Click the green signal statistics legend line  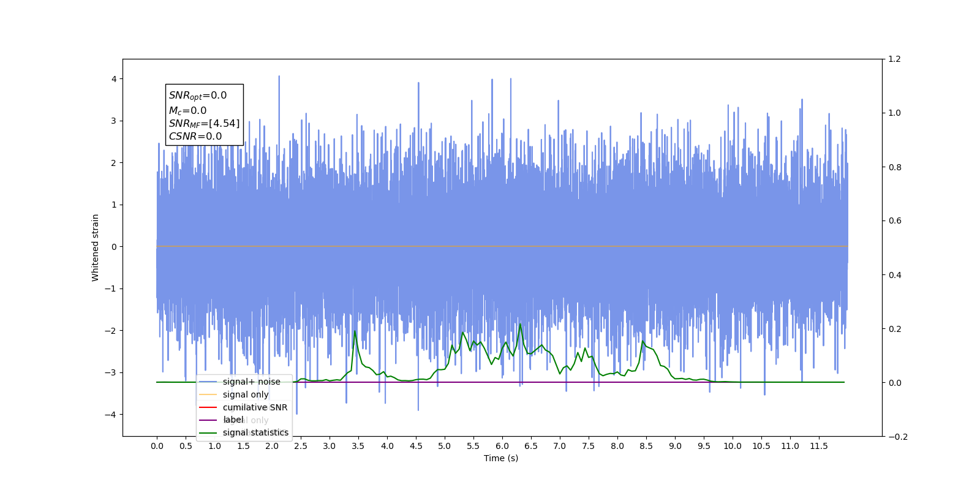[x=208, y=433]
